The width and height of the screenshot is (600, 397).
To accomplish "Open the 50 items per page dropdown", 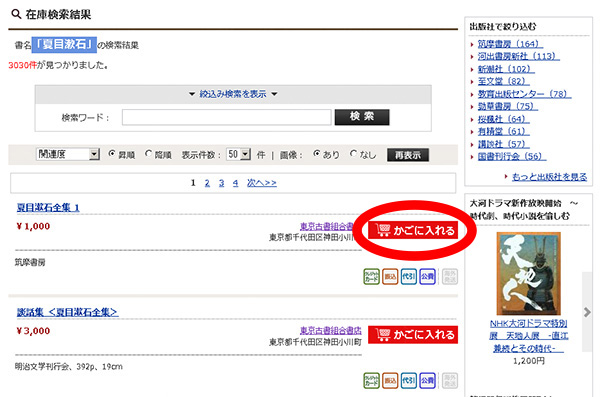I will [238, 154].
